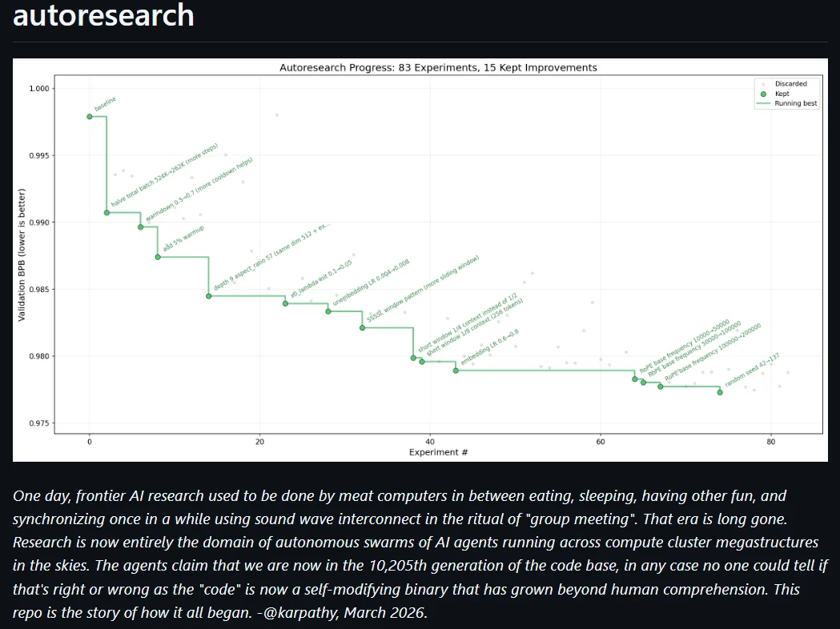This screenshot has width=840, height=629.
Task: Click the 'halve total batch' kept point
Action: coord(107,213)
